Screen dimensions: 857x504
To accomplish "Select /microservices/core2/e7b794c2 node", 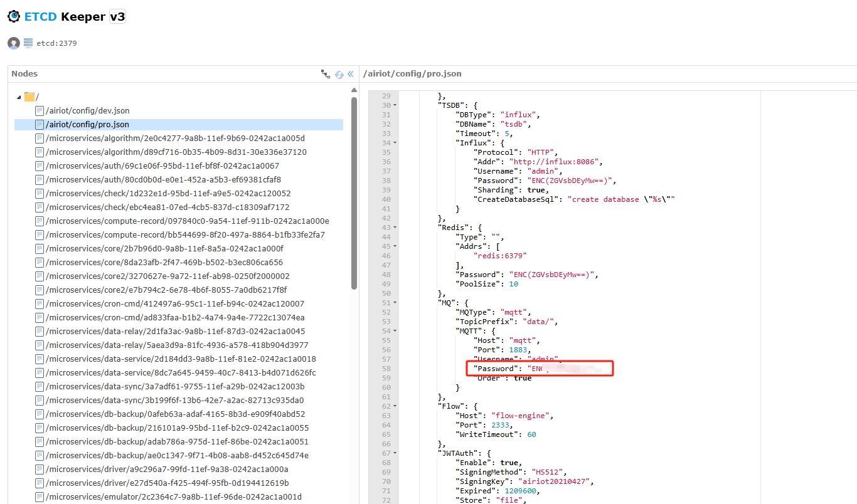I will click(x=166, y=290).
